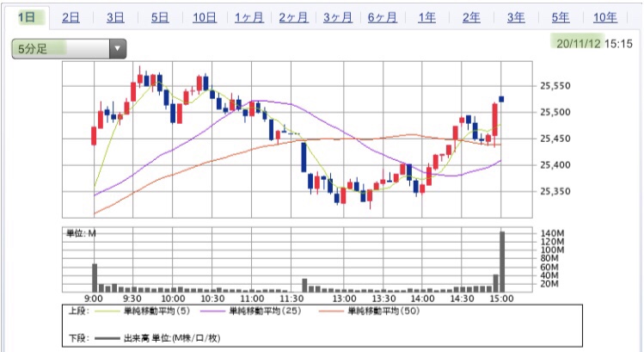Image resolution: width=644 pixels, height=352 pixels.
Task: Click the 単位: M label in volume chart
Action: pos(81,233)
